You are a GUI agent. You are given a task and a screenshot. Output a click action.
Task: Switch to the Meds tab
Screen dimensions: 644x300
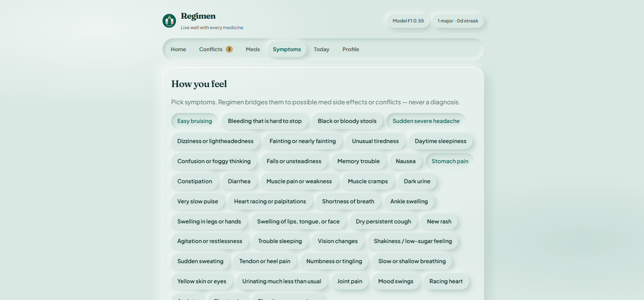(253, 49)
